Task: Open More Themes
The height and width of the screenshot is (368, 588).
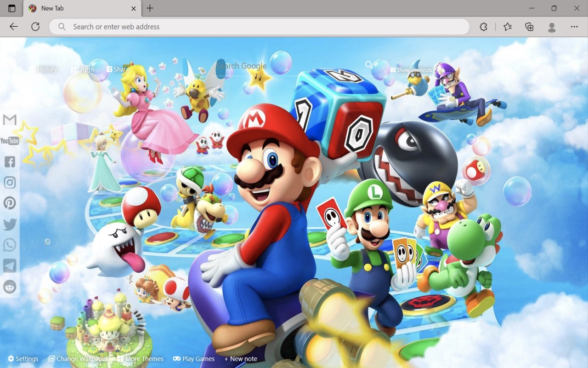Action: tap(140, 359)
